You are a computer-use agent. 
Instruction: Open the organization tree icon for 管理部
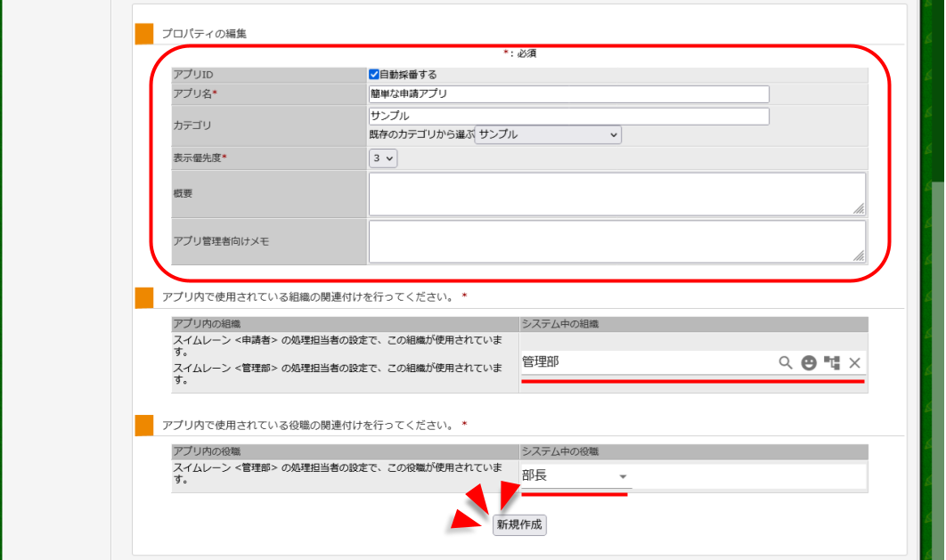pos(832,362)
